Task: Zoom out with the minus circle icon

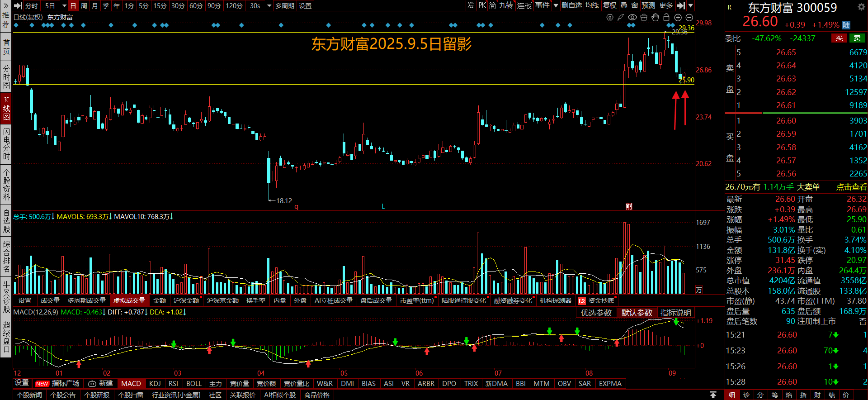Action: pos(689,17)
